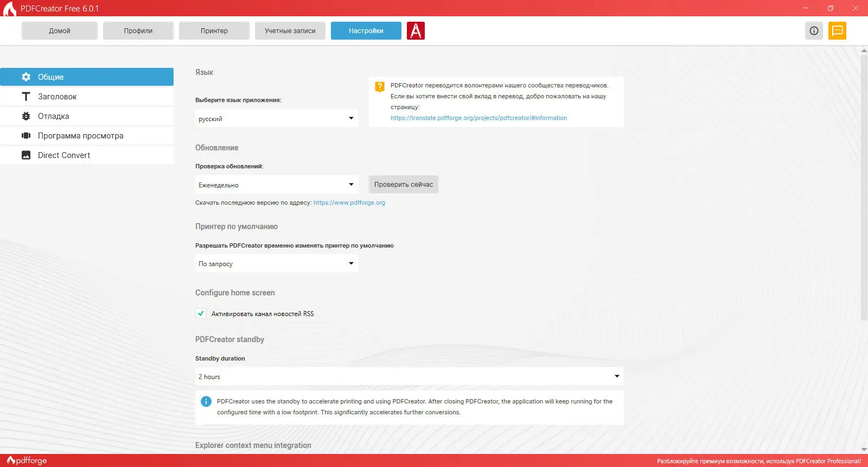Screen dimensions: 868x467
Task: Click the Обновление section heading
Action: pos(217,148)
